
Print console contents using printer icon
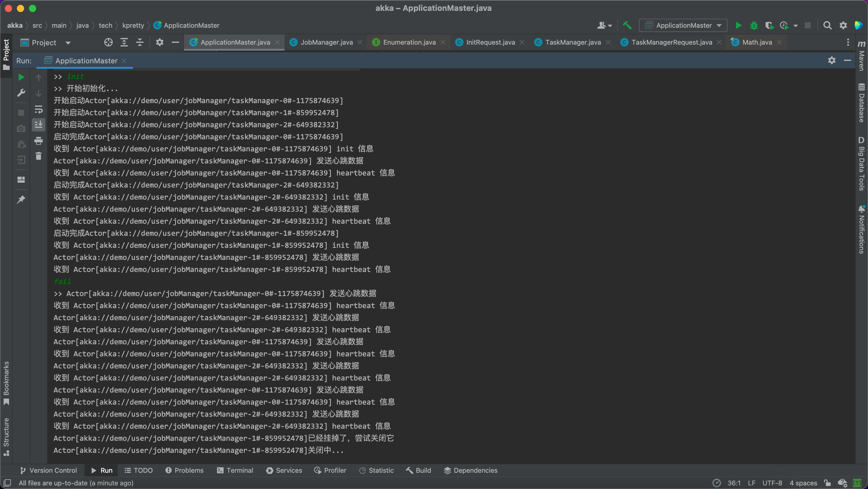[38, 141]
